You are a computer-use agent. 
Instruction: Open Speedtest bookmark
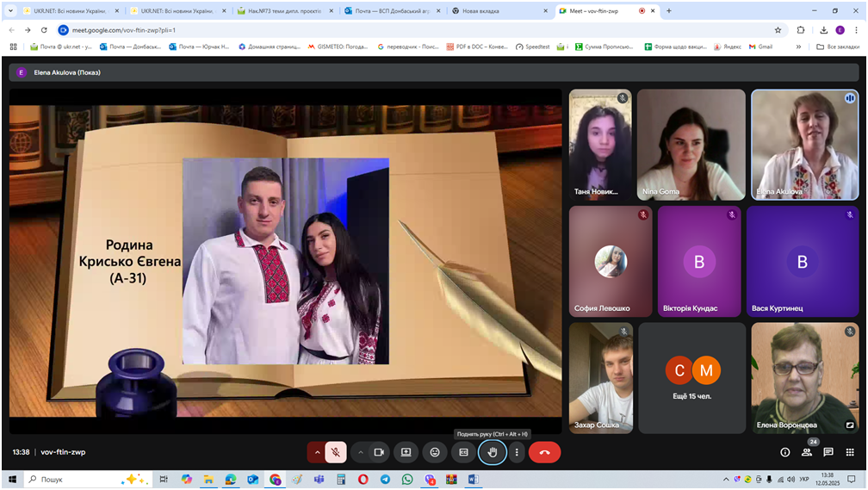coord(532,47)
